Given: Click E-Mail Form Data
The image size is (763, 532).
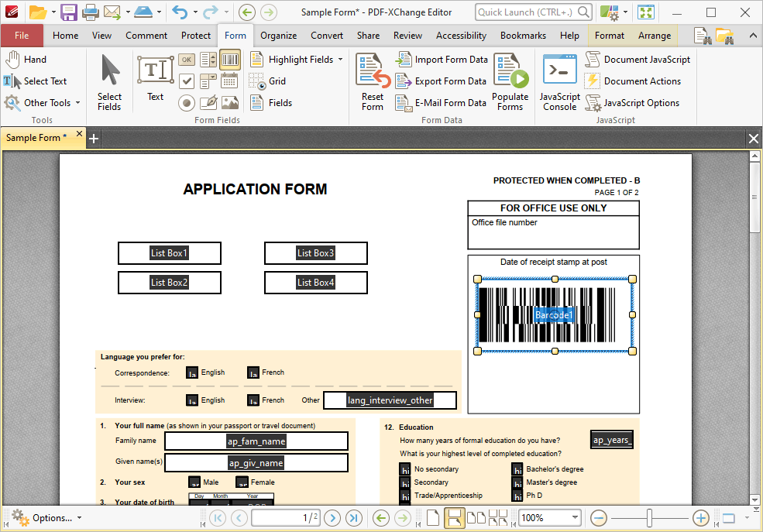Looking at the screenshot, I should (x=441, y=103).
